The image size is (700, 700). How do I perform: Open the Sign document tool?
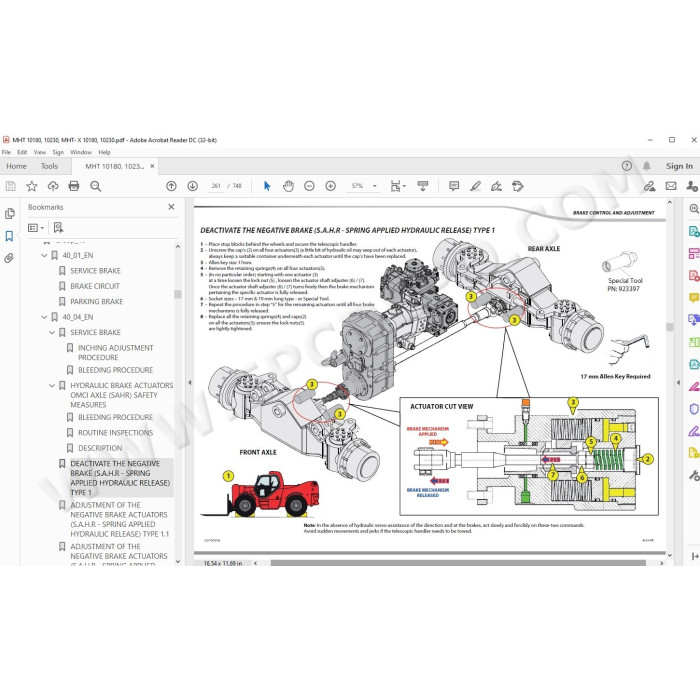pyautogui.click(x=496, y=186)
